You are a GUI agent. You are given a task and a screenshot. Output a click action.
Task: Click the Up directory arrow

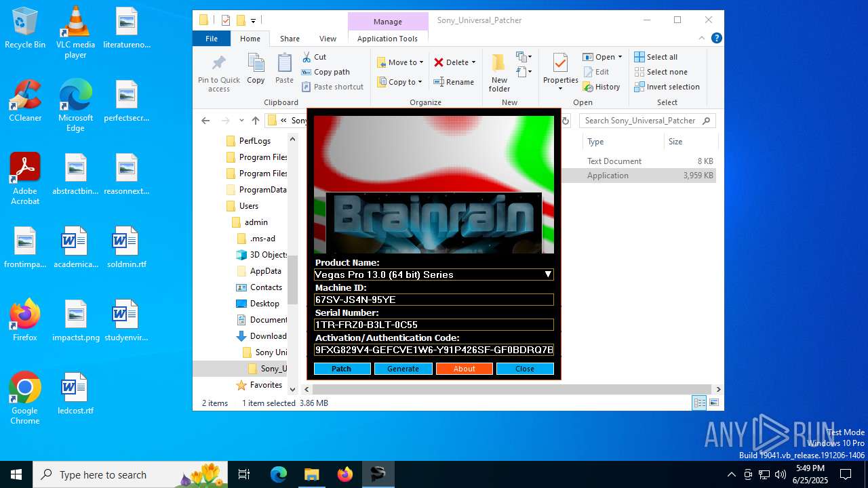tap(256, 121)
